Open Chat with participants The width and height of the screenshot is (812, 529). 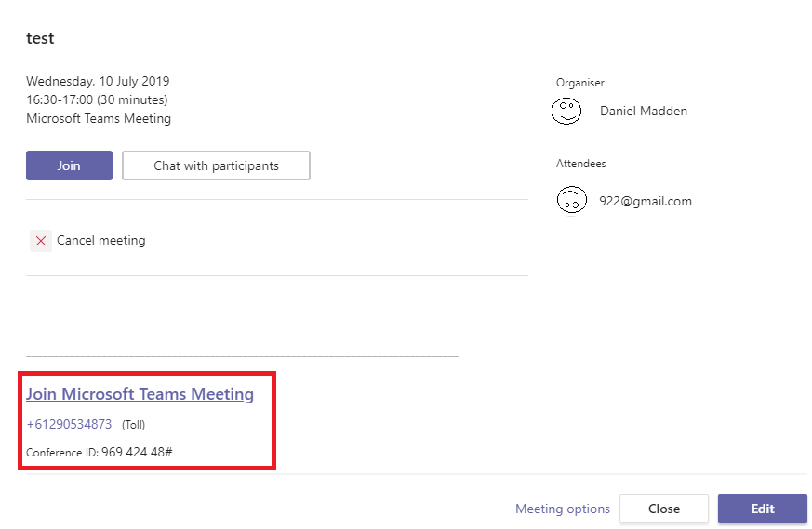tap(217, 165)
